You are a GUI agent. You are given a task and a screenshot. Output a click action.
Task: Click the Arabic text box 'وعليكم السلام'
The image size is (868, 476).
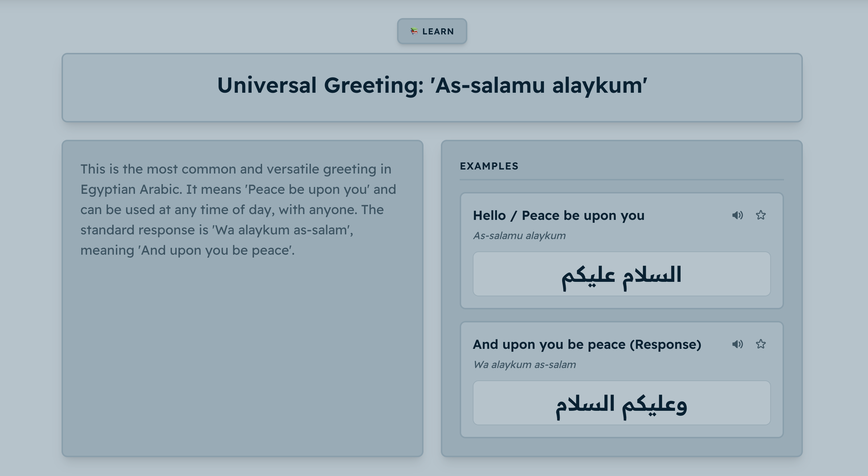tap(621, 403)
